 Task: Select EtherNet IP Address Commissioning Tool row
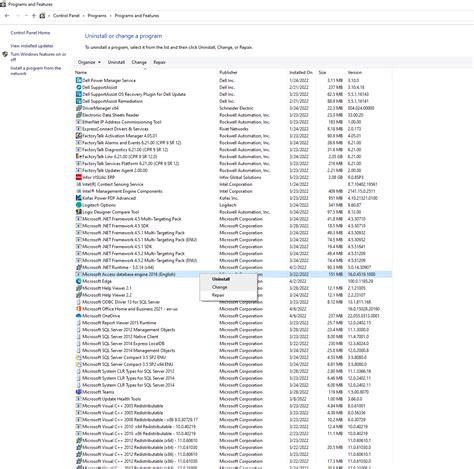point(233,122)
